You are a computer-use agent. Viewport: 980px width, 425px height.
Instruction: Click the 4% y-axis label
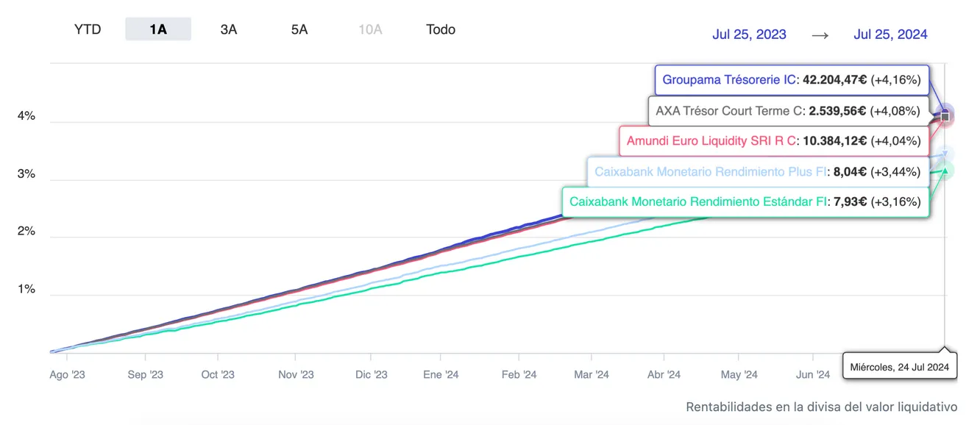point(26,116)
